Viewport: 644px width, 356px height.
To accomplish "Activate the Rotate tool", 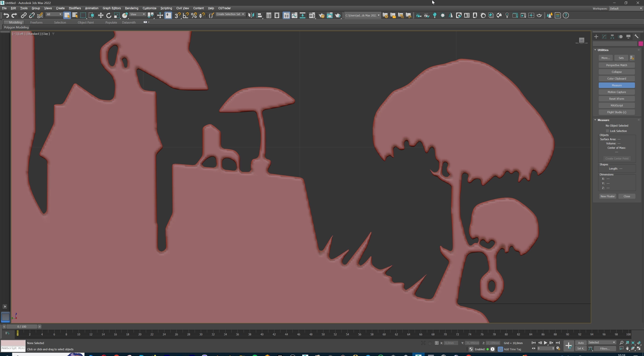I will 109,15.
